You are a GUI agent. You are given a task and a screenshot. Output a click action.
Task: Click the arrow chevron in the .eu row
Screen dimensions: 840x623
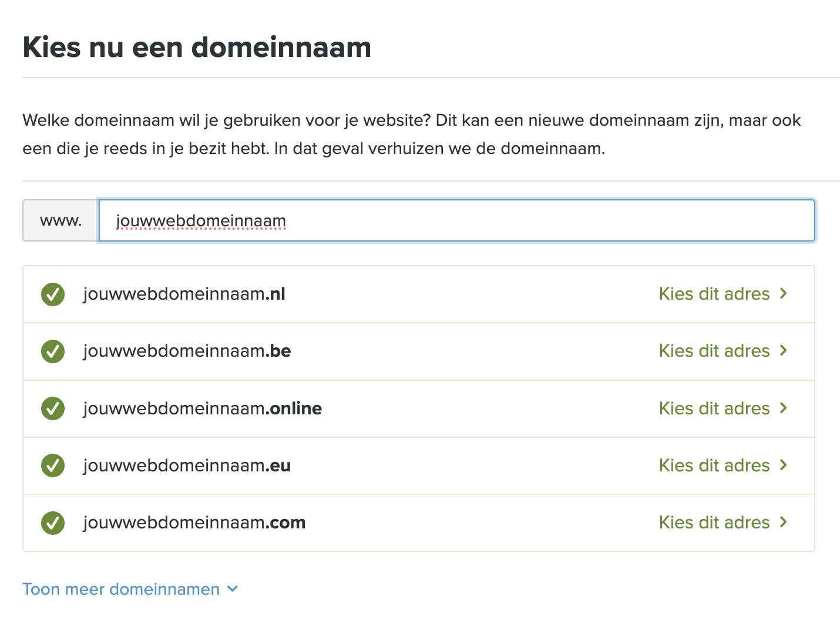coord(783,465)
